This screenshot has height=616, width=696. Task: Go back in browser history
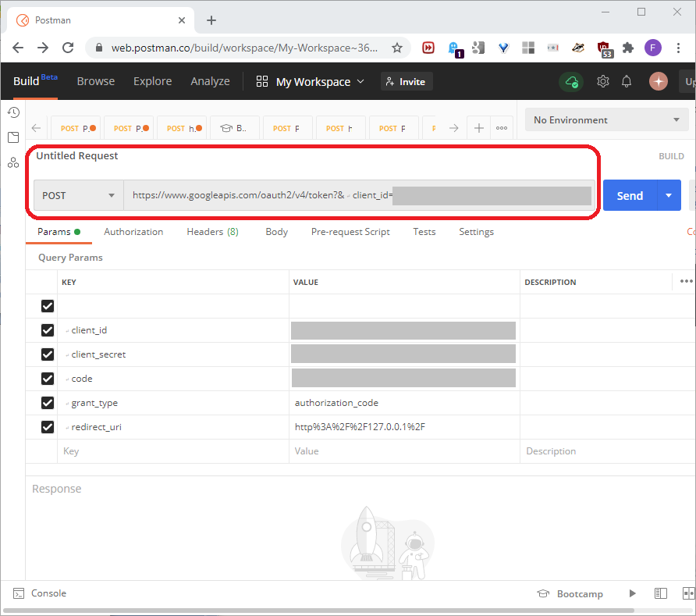[x=18, y=48]
